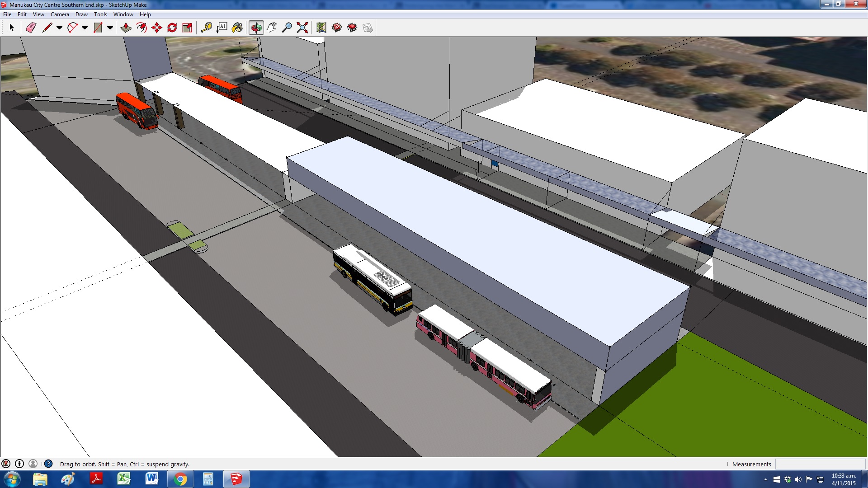Expand the Rectangle shape dropdown arrow
The width and height of the screenshot is (868, 488).
coord(110,28)
